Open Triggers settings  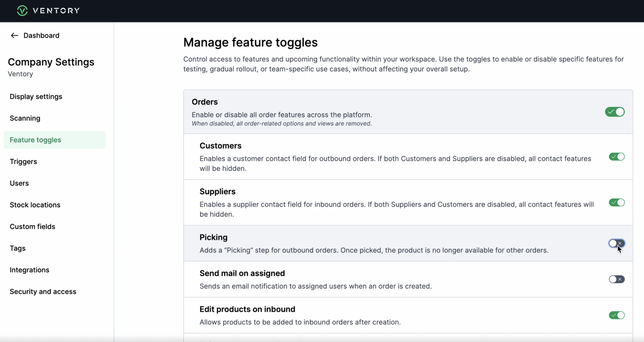[23, 162]
